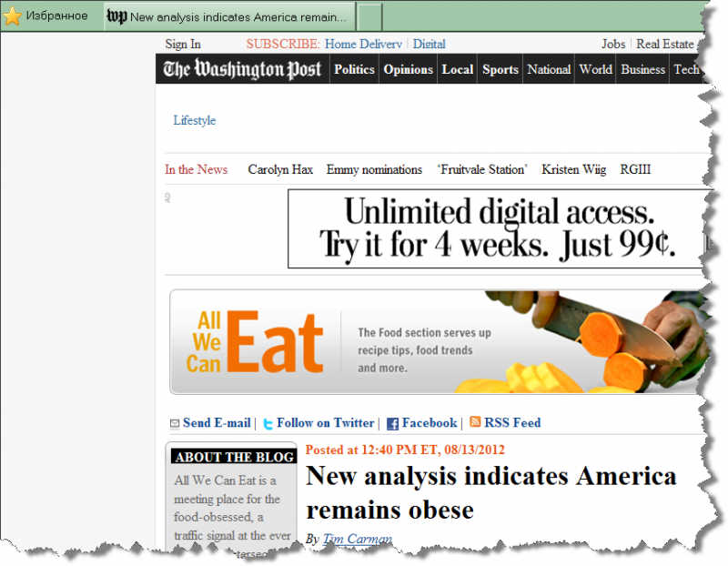Screen dimensions: 728x566
Task: Click the 'ABOUT THE BLOG' heading
Action: 235,457
